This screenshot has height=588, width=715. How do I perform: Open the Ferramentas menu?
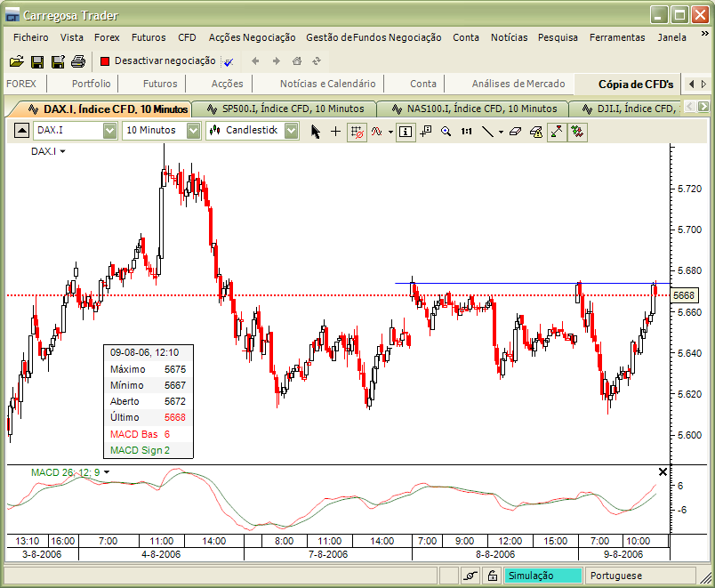pos(617,37)
